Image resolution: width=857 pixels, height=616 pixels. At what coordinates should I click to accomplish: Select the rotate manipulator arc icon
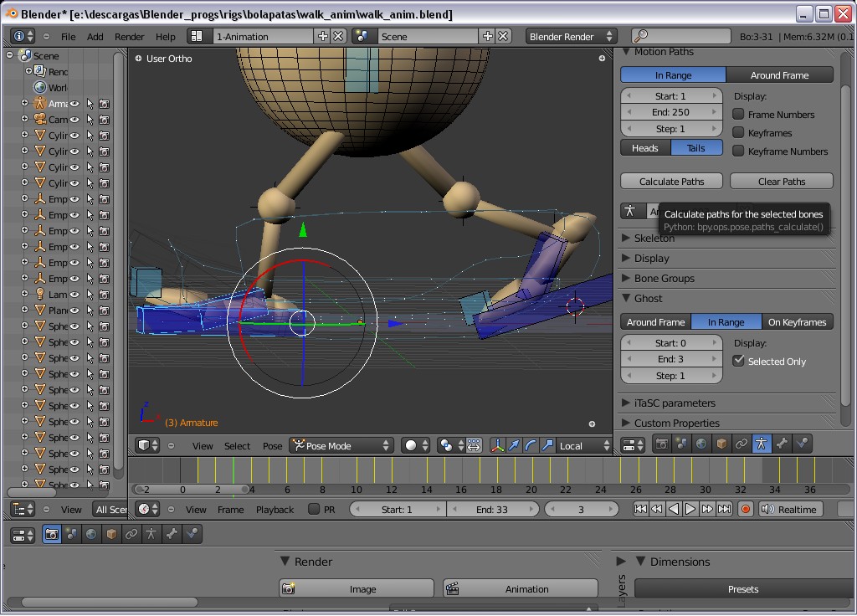tap(531, 445)
